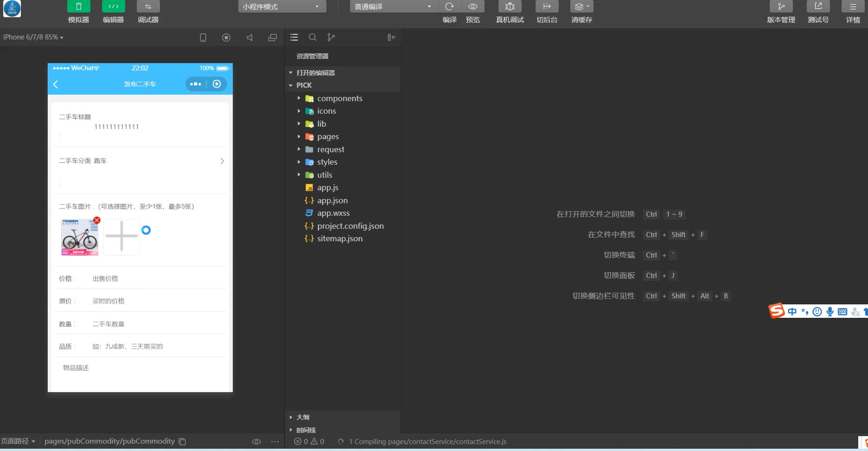
Task: Open the project details panel
Action: [x=853, y=6]
